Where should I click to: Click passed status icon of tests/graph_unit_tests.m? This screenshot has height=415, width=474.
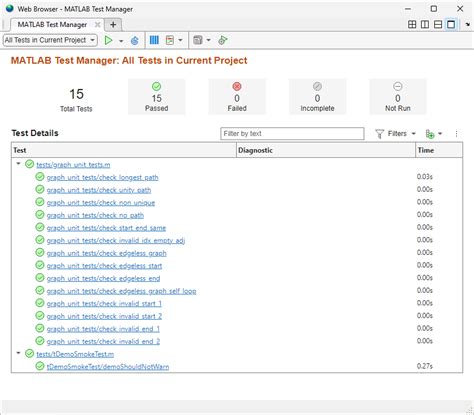(29, 164)
